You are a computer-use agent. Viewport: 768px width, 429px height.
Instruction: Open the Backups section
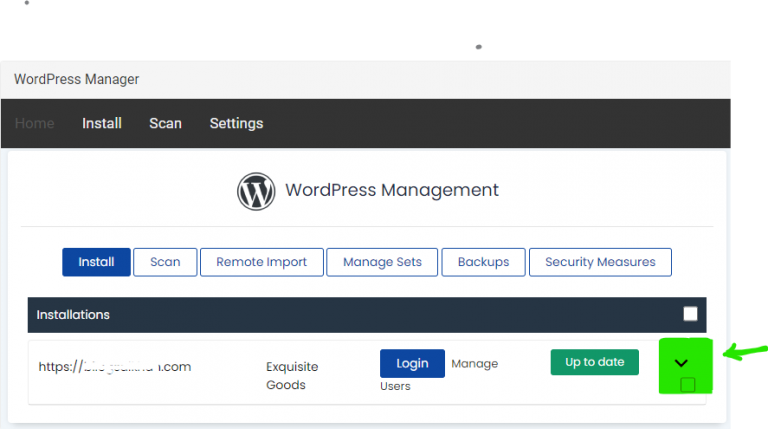(x=483, y=262)
